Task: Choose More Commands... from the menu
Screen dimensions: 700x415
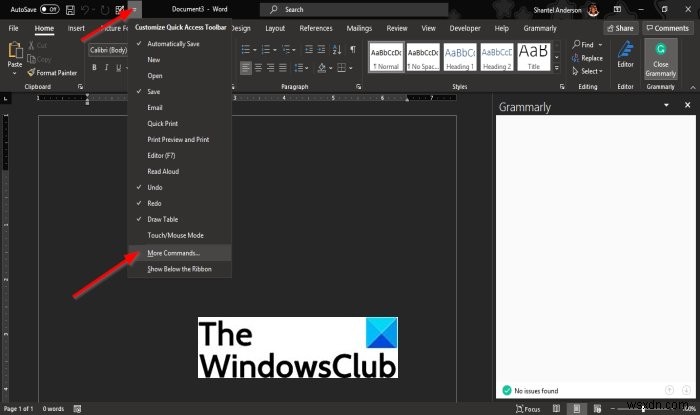Action: pyautogui.click(x=173, y=253)
